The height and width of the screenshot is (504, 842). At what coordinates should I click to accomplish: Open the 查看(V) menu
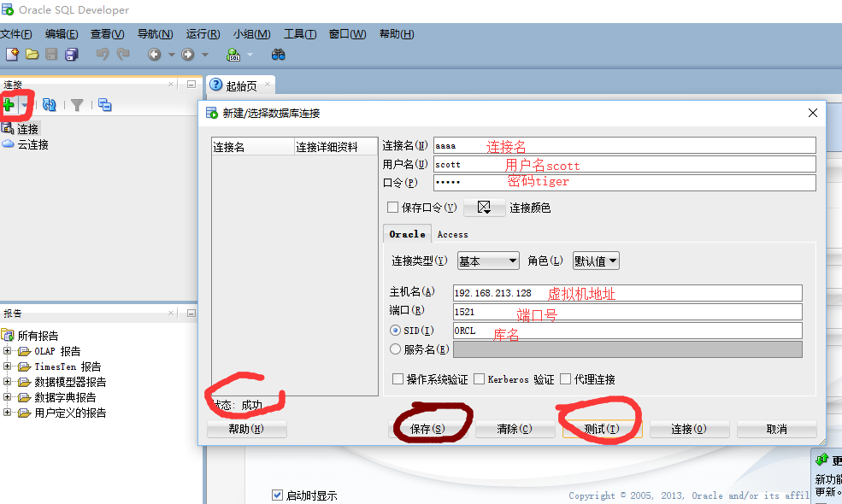click(x=108, y=34)
